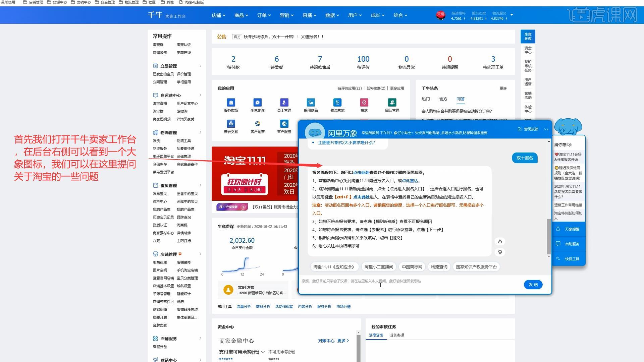This screenshot has width=644, height=362.
Task: Click the 发送 button
Action: (x=533, y=285)
